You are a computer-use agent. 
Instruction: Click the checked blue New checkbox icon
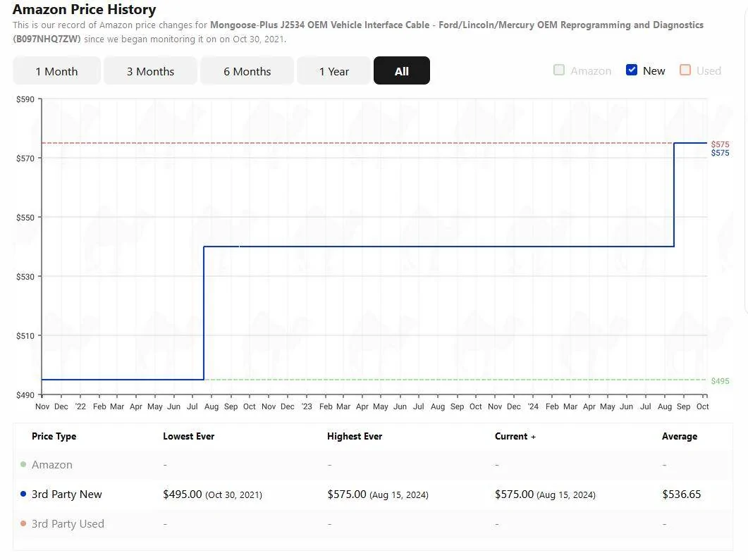[631, 70]
